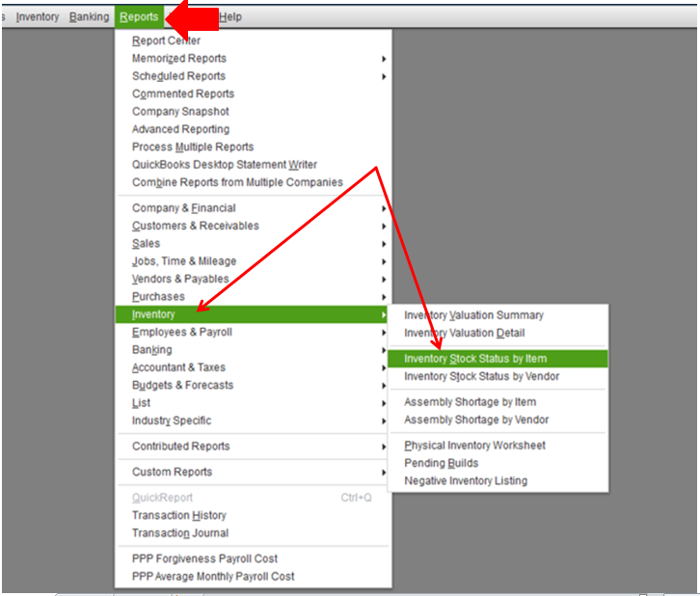Run Inventory Valuation Detail report
The width and height of the screenshot is (700, 596).
click(498, 333)
